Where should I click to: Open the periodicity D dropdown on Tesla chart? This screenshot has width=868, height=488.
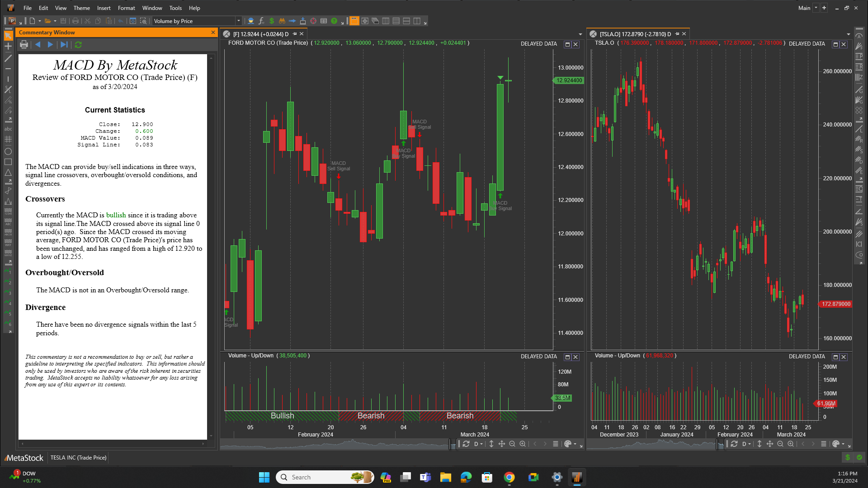click(x=746, y=444)
